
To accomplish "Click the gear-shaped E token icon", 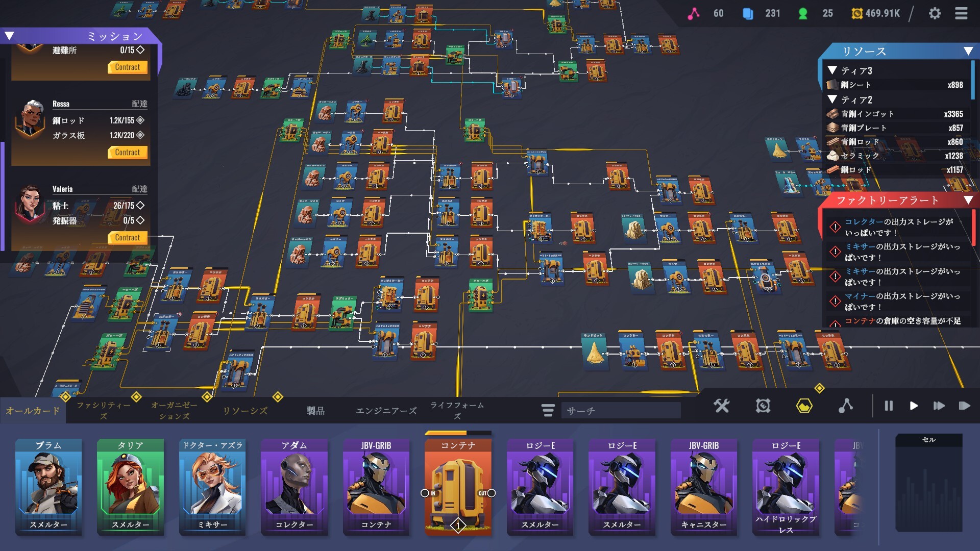I will point(763,406).
